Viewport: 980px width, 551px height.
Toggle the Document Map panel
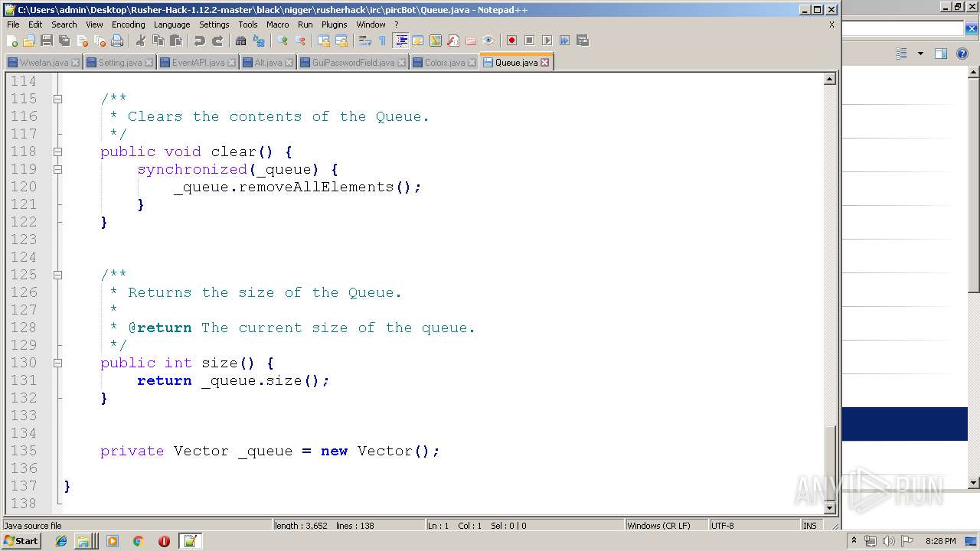(x=436, y=41)
